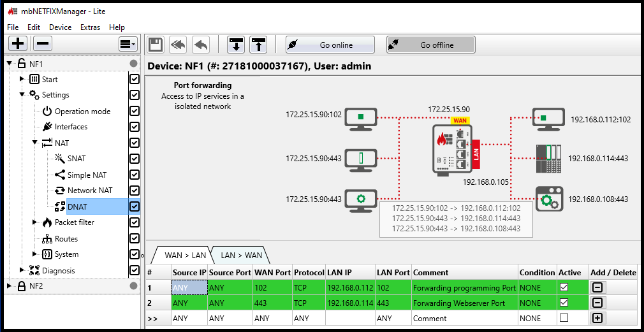Screen dimensions: 644x332
Task: Toggle the checkbox beside Operation mode
Action: point(135,111)
